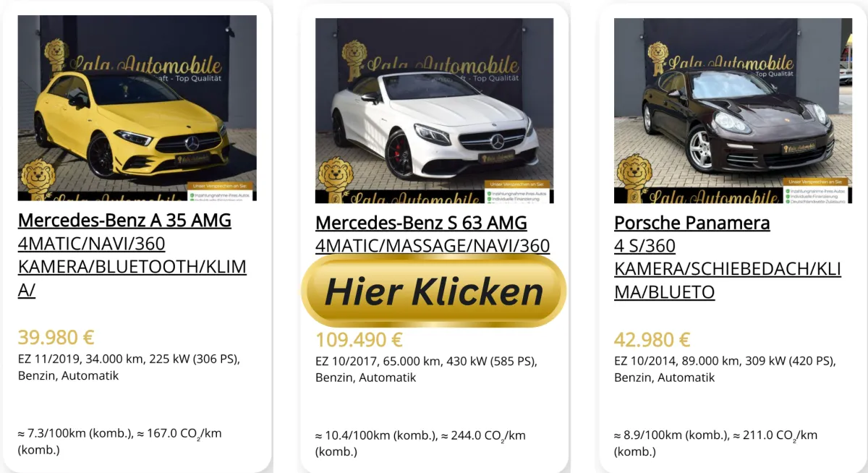Open the yellow Mercedes A 35 AMG photo
The width and height of the screenshot is (868, 473).
tap(137, 108)
